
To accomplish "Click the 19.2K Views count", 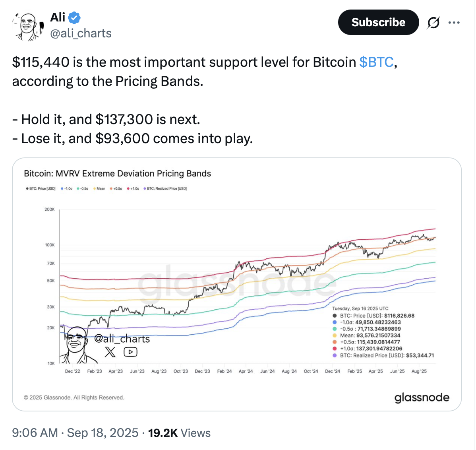I will point(179,433).
